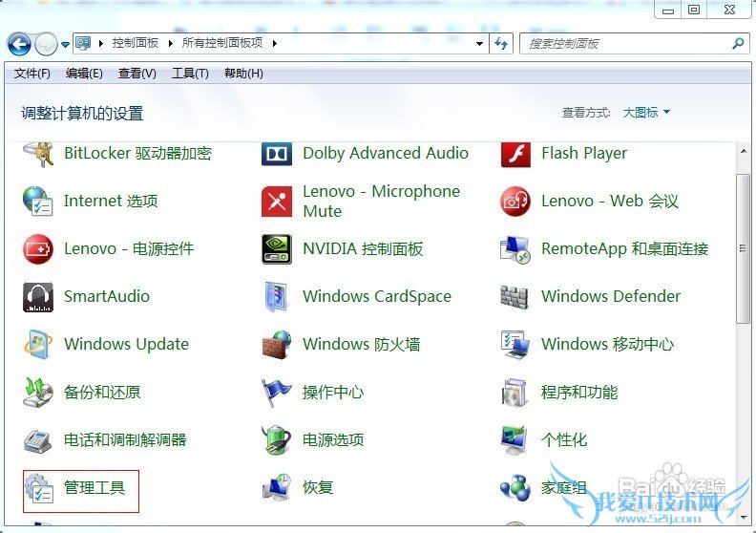Click the 控制面板 breadcrumb
Image resolution: width=756 pixels, height=533 pixels.
click(136, 43)
